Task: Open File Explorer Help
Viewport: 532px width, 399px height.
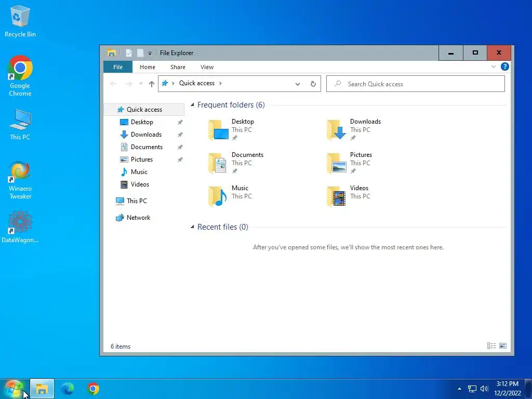Action: (x=505, y=66)
